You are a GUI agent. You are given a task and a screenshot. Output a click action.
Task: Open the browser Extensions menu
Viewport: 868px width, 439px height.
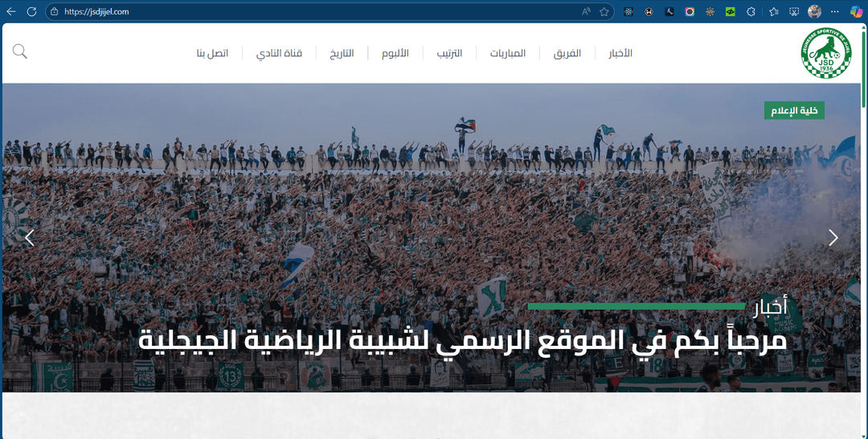pyautogui.click(x=751, y=12)
